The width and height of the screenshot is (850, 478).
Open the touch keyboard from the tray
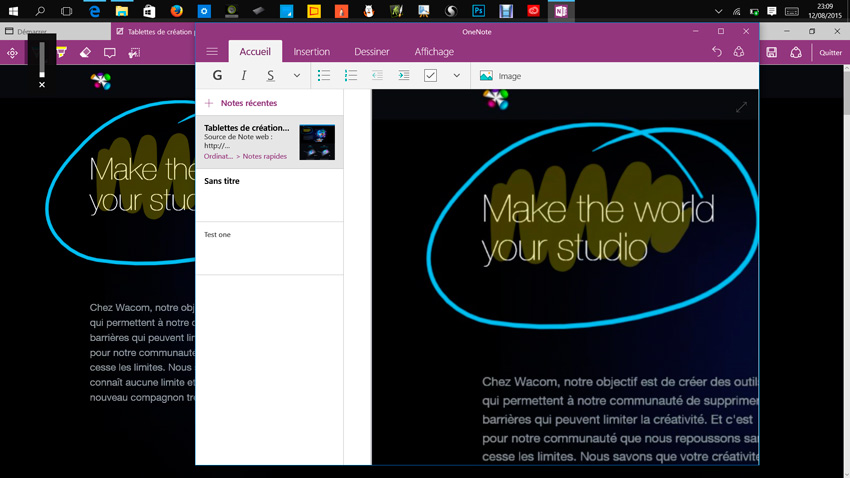point(791,11)
